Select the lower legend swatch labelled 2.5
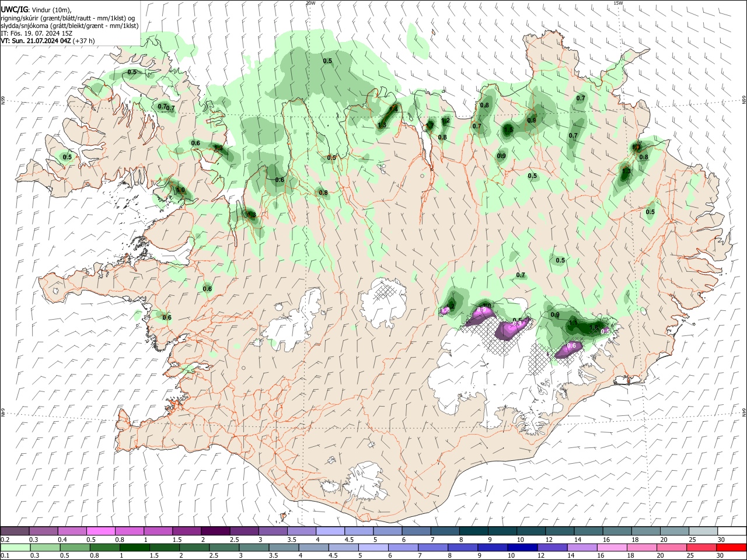The image size is (747, 560). tap(224, 548)
